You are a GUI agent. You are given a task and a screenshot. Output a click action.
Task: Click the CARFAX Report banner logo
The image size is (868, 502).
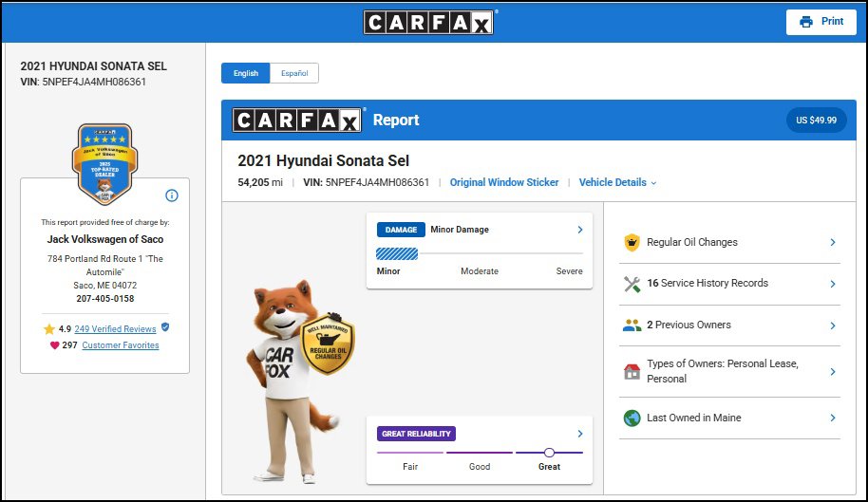click(x=296, y=120)
